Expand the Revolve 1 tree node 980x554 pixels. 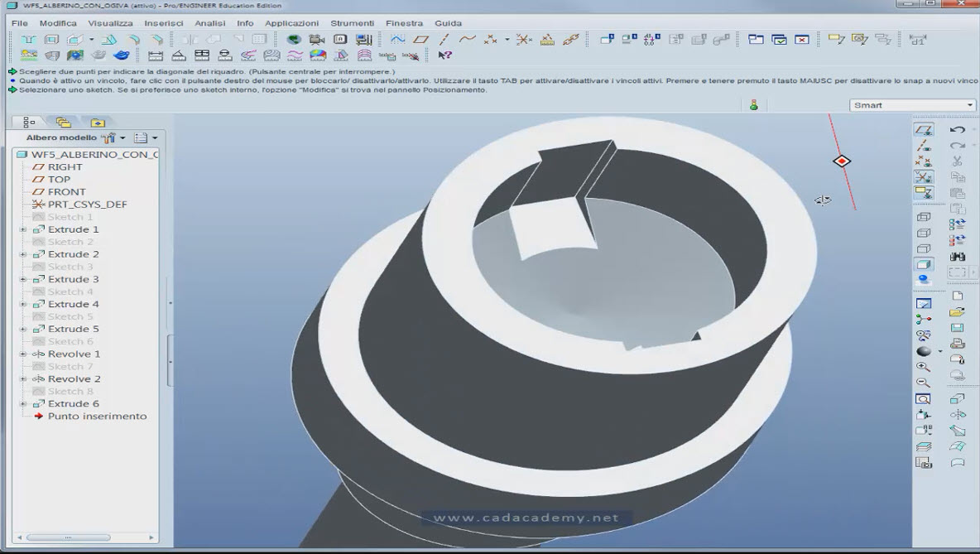pyautogui.click(x=23, y=354)
